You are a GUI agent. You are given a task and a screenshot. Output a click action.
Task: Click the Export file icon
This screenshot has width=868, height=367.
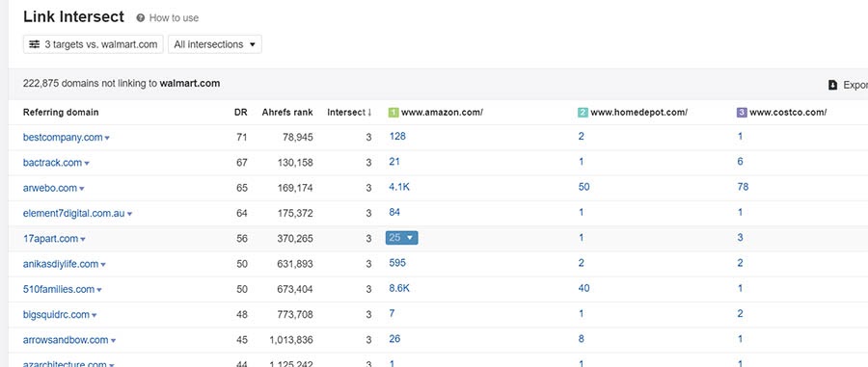(x=832, y=85)
